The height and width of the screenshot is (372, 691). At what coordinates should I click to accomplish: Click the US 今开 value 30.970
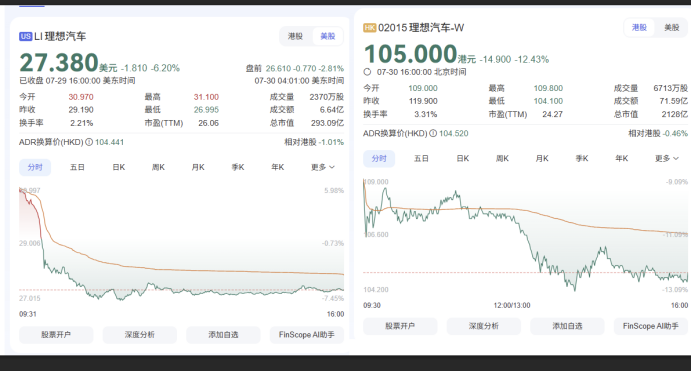[81, 97]
